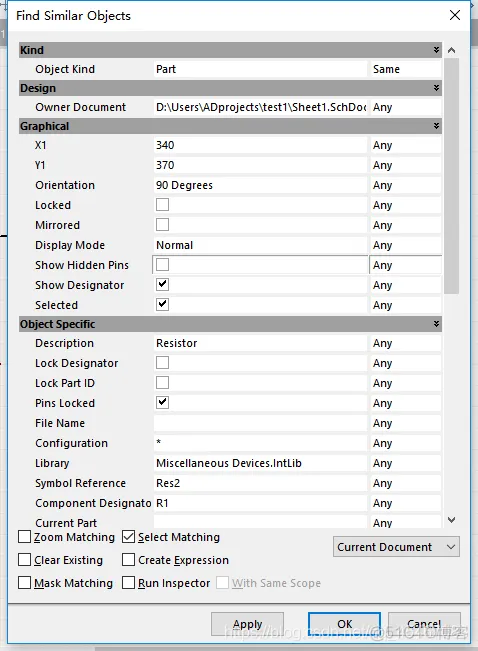
Task: Click the vertical scrollbar thumb
Action: coord(451,176)
